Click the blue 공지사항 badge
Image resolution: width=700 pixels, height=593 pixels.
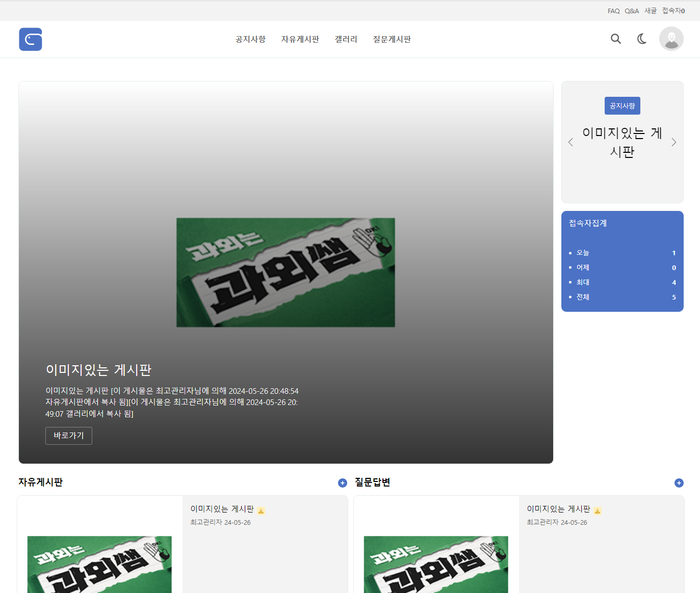tap(622, 106)
